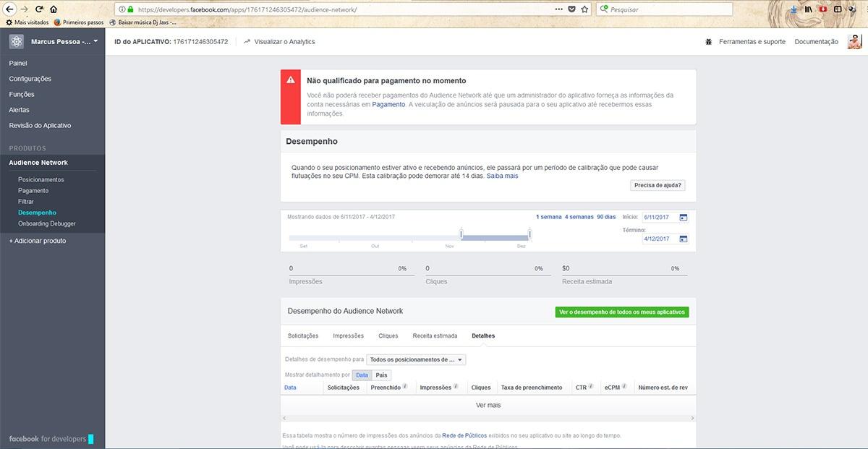Grab the right handle of the date range slider

pyautogui.click(x=529, y=234)
